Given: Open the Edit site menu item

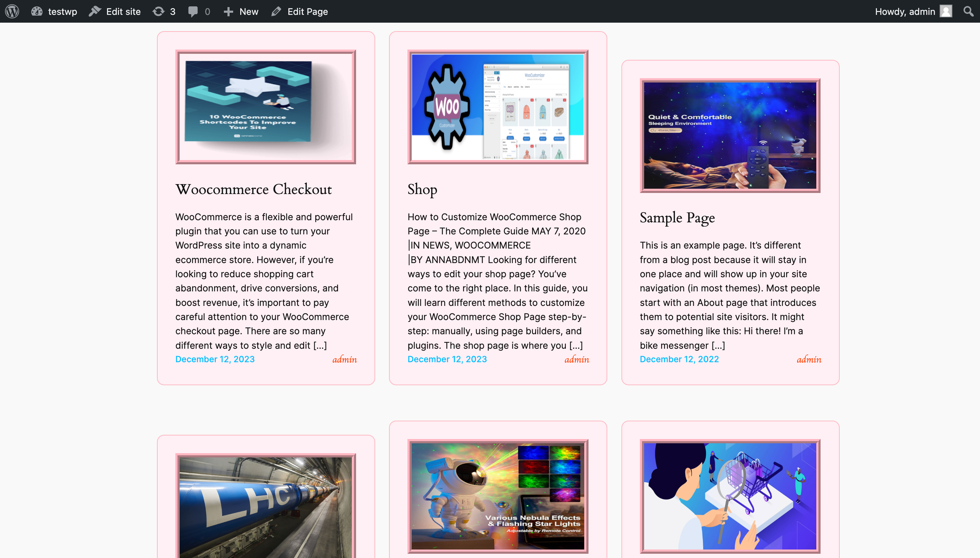Looking at the screenshot, I should [x=115, y=11].
